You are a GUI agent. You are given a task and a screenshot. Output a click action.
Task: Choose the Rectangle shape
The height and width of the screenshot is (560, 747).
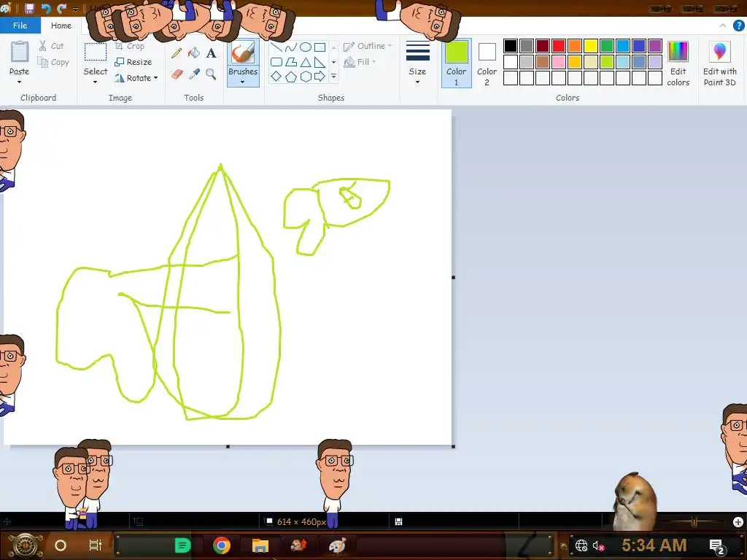[320, 47]
